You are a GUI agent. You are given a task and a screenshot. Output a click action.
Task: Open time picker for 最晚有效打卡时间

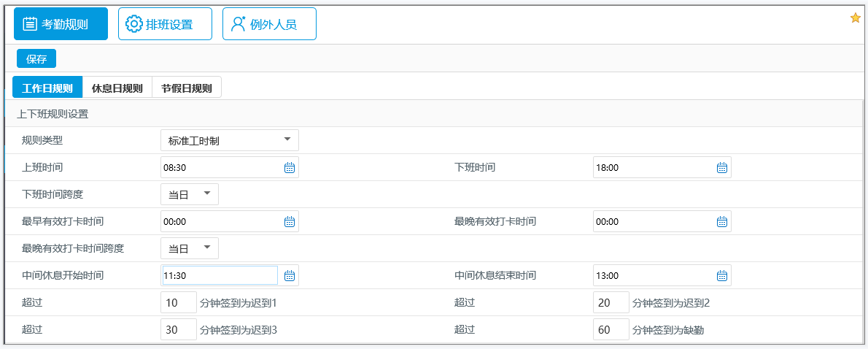(x=721, y=222)
